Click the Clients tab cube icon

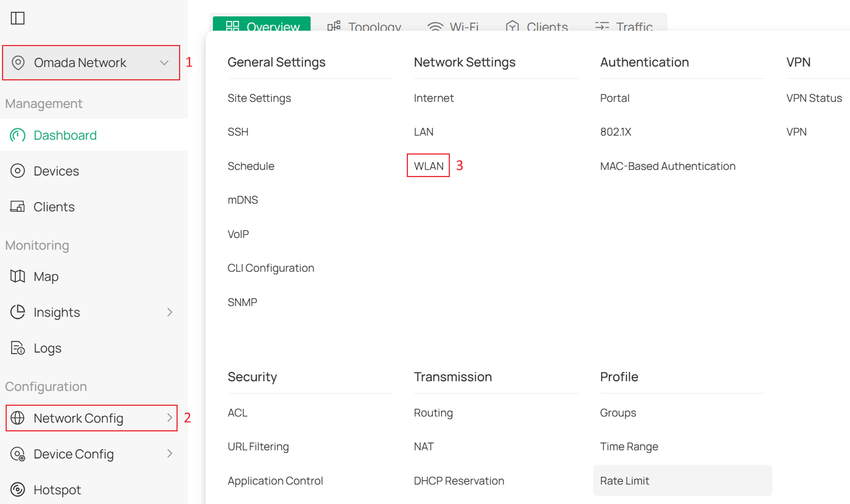coord(512,26)
